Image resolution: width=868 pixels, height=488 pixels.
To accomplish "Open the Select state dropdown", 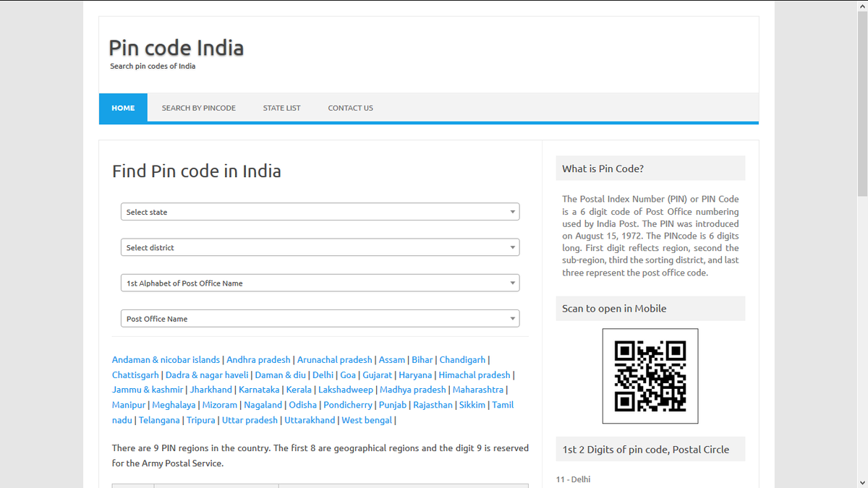I will click(320, 212).
